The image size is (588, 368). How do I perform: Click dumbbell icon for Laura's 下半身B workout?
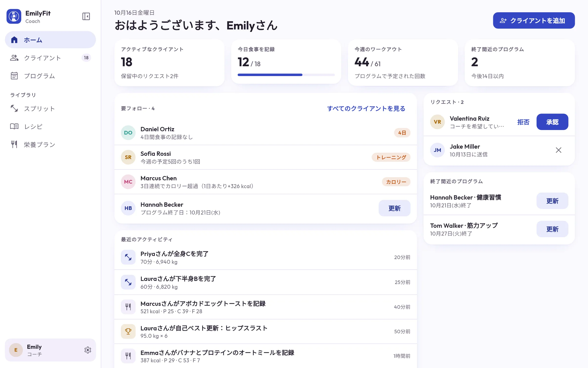click(x=128, y=282)
